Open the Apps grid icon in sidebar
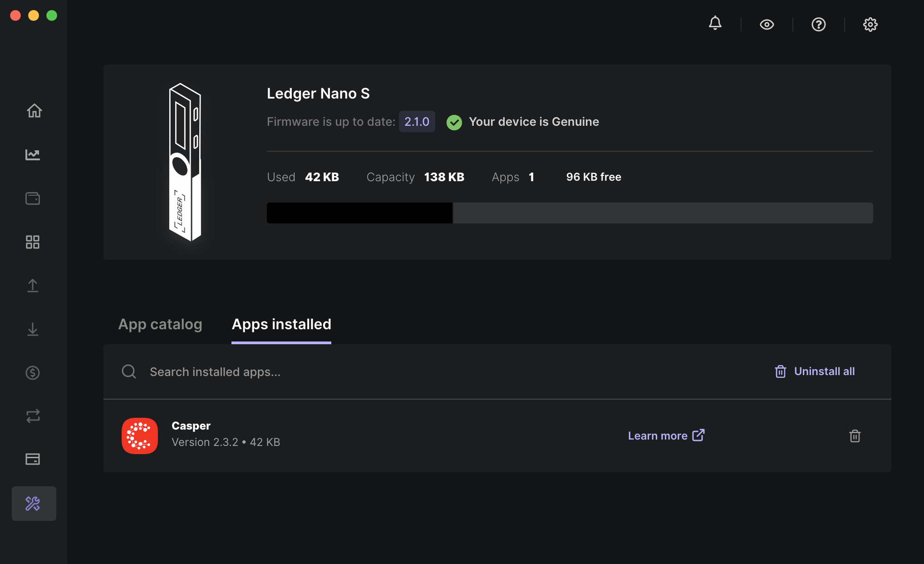Screen dimensions: 924x564 tap(33, 242)
